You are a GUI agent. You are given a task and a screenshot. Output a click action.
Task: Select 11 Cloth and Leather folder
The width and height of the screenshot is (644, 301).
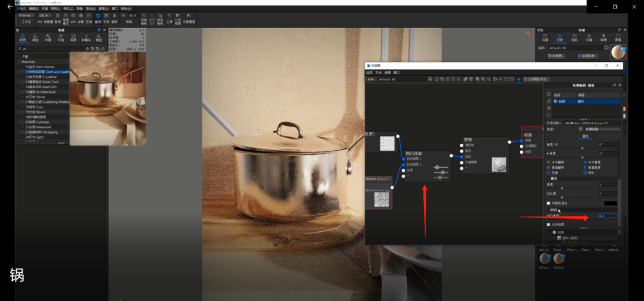pos(47,72)
